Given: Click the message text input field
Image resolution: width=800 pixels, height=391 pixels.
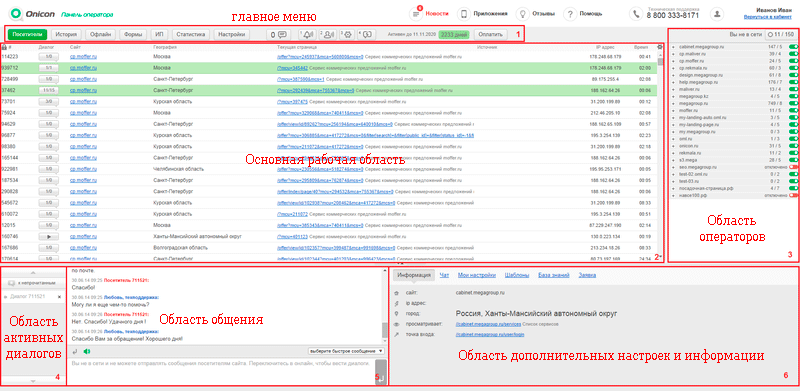Looking at the screenshot, I should pyautogui.click(x=221, y=372).
